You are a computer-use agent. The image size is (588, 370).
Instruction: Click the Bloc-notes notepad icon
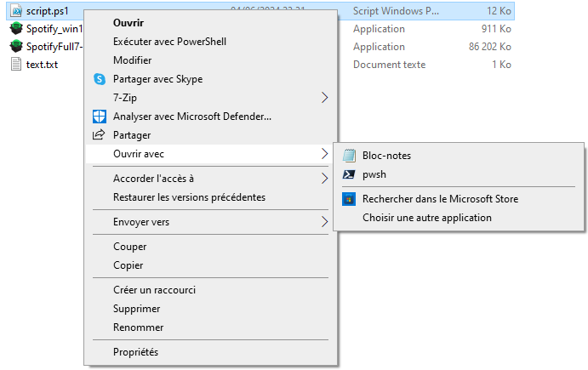pos(348,156)
